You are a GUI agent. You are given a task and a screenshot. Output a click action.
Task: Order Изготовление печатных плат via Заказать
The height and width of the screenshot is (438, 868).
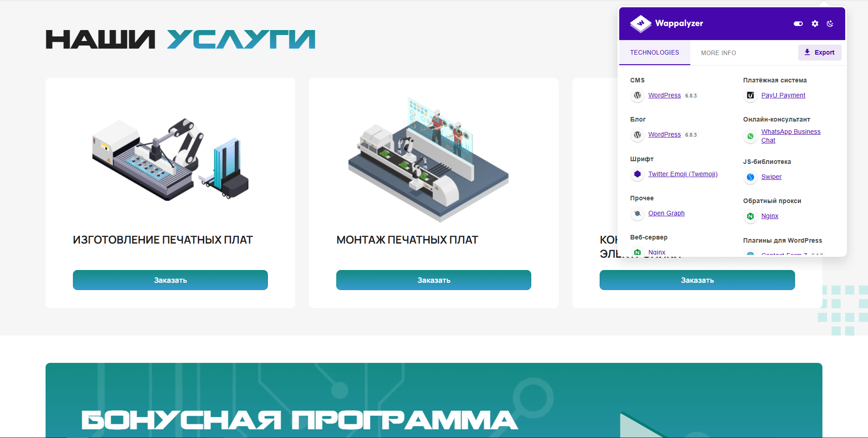click(170, 280)
